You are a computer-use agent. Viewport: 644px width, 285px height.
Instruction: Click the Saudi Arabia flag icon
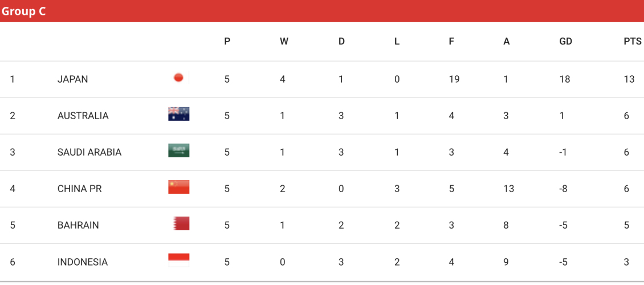point(178,150)
